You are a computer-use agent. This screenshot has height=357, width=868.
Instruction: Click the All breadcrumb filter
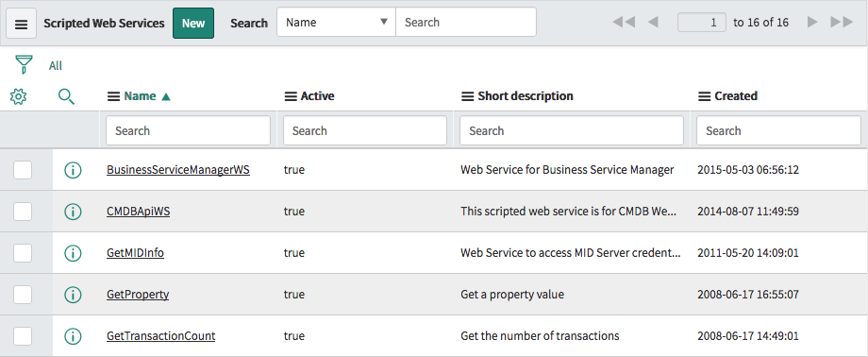click(56, 66)
